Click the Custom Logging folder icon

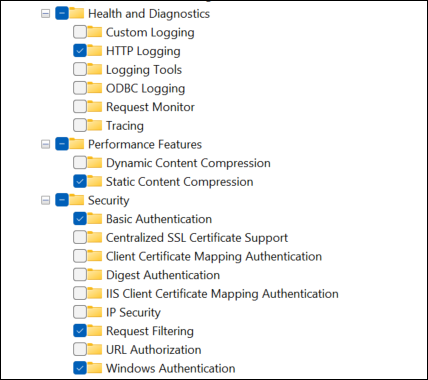click(95, 32)
